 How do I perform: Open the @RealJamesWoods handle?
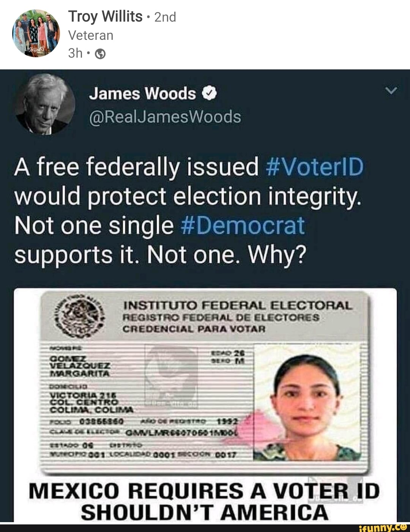click(165, 117)
